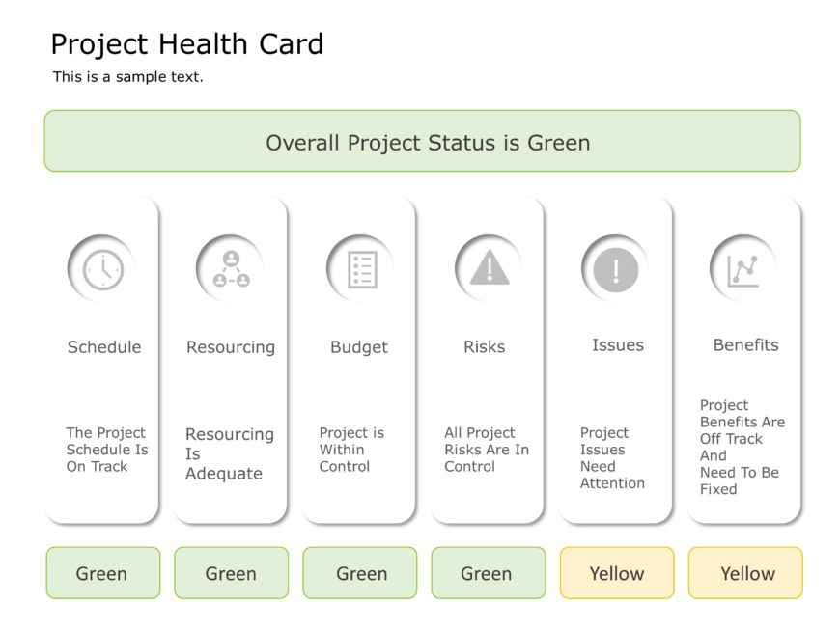Viewport: 840px width, 630px height.
Task: Click the Issues exclamation circle icon
Action: 616,269
